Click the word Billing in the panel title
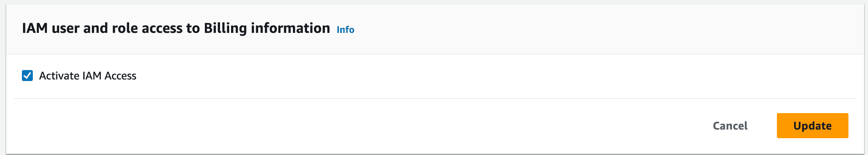This screenshot has width=868, height=155. coord(225,29)
